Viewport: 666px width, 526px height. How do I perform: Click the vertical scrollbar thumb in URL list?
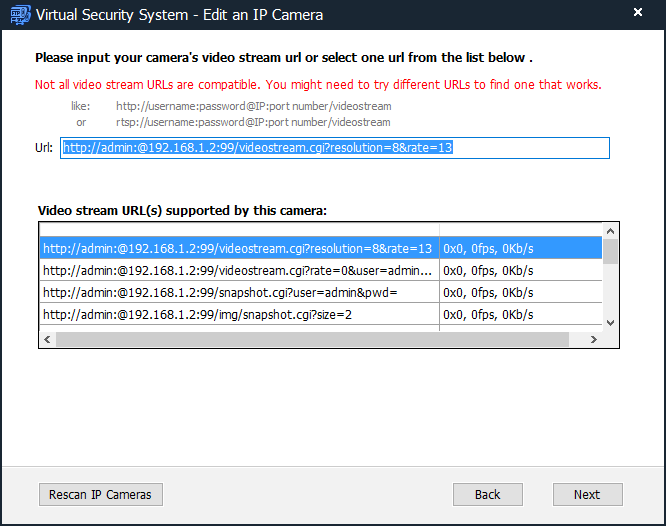[610, 251]
